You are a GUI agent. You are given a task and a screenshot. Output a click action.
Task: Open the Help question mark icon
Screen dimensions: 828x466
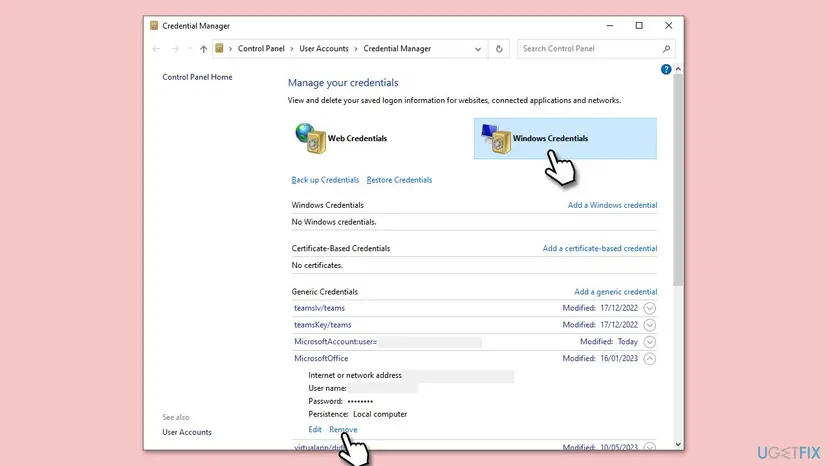pos(665,69)
